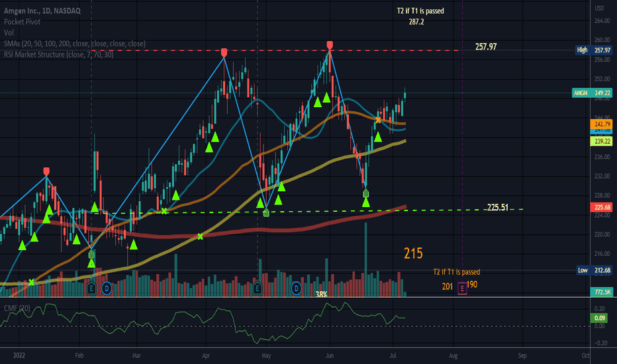Select the red pivot high marker at June peak

tap(330, 45)
